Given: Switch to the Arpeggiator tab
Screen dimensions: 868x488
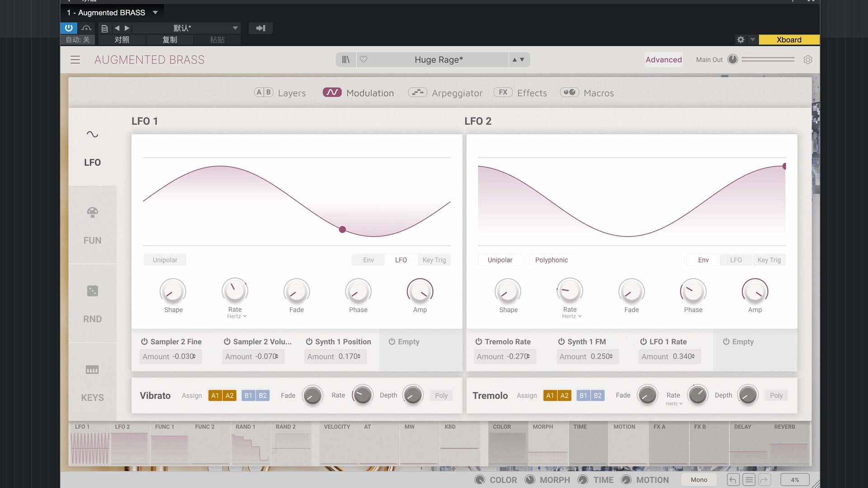Looking at the screenshot, I should coord(445,93).
